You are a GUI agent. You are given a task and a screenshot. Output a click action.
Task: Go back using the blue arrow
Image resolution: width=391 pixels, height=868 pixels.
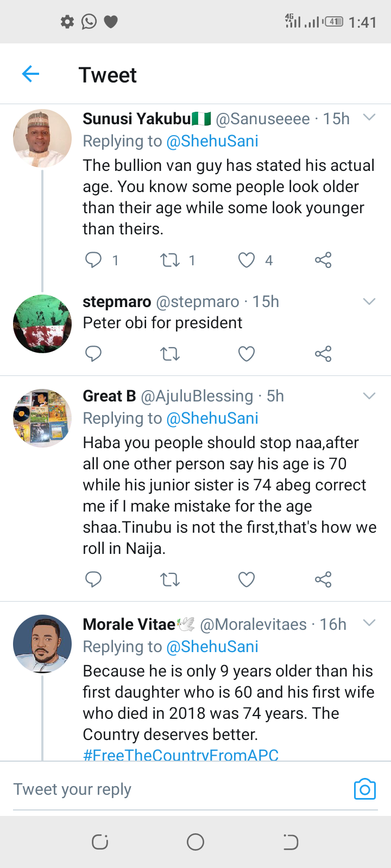pyautogui.click(x=31, y=74)
